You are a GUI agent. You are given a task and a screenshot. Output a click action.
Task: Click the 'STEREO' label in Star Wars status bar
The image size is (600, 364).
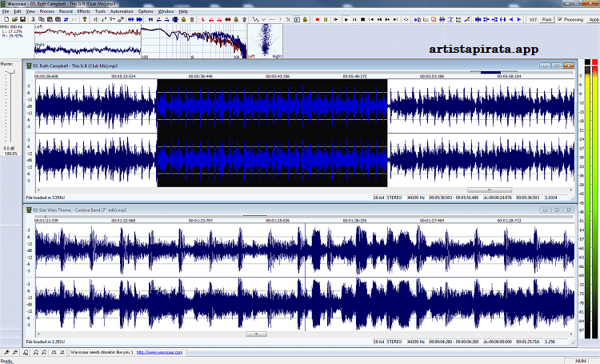[394, 342]
